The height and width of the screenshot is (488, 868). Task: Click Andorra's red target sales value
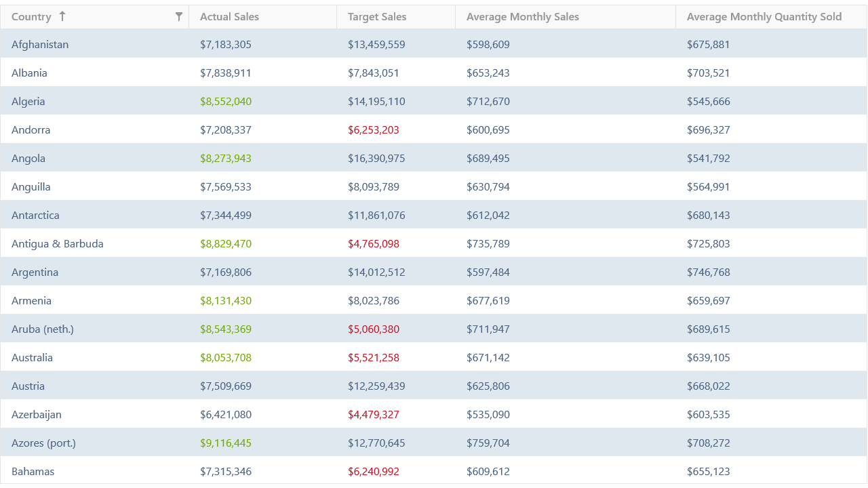point(373,130)
